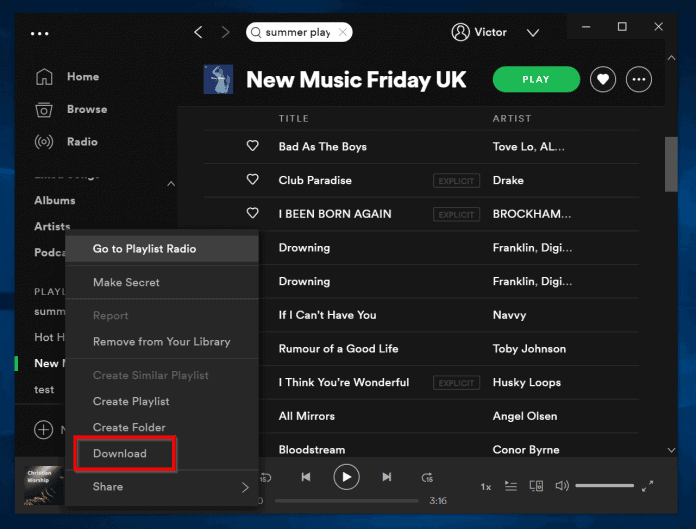This screenshot has height=529, width=696.
Task: Expand the account dropdown chevron
Action: [x=533, y=32]
